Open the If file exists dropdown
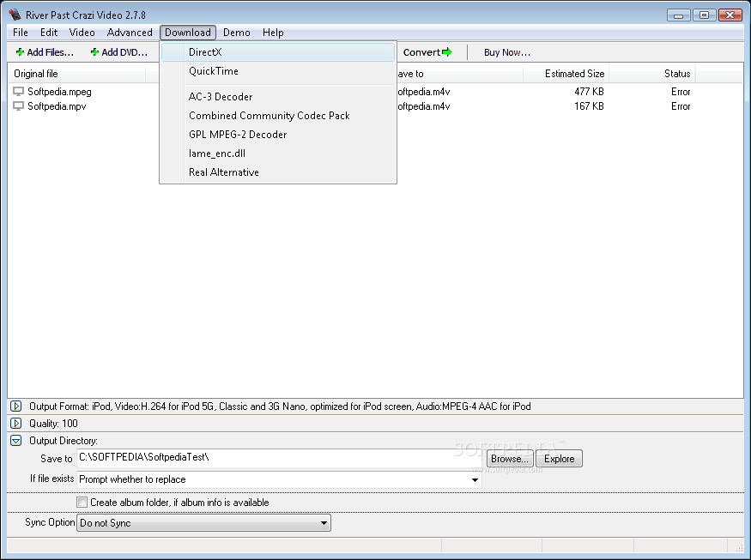 (475, 479)
